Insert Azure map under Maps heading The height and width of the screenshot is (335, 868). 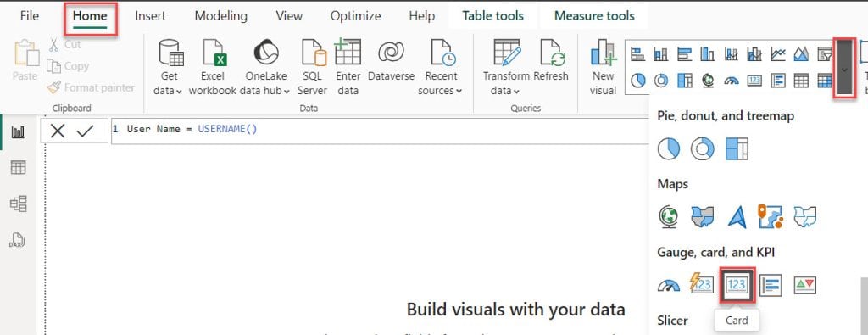tap(737, 217)
